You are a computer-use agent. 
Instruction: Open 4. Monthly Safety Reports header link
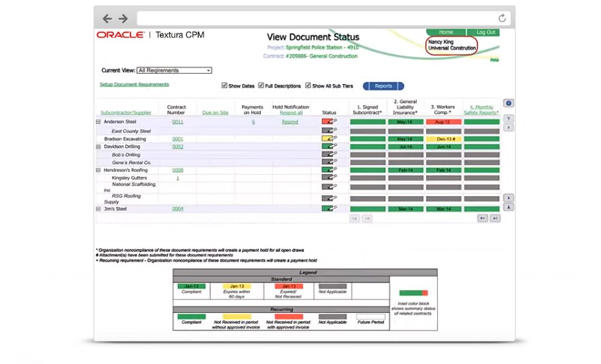481,109
